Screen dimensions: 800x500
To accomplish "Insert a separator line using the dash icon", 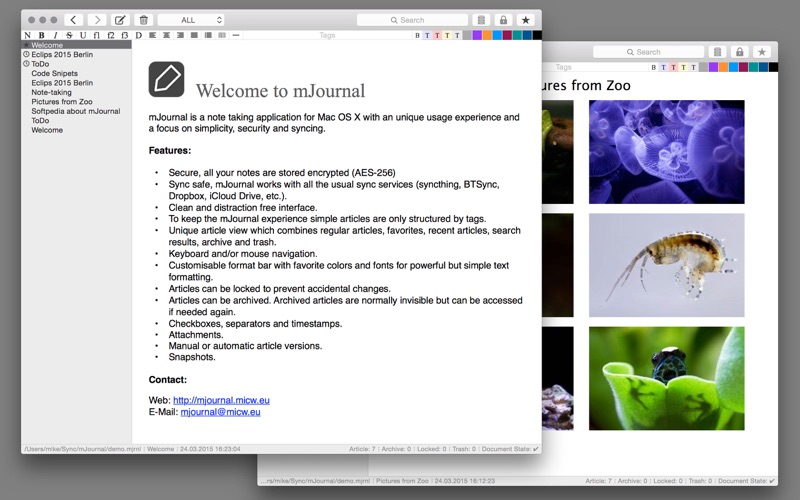I will (x=236, y=35).
